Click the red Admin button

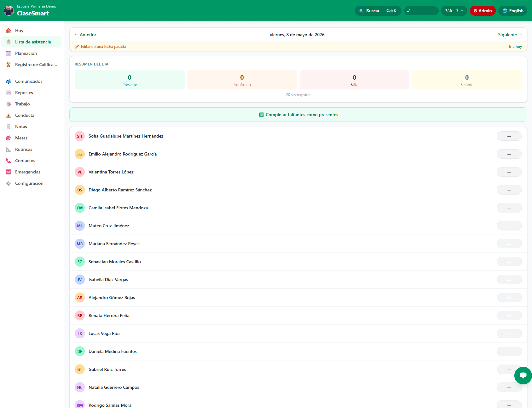483,11
